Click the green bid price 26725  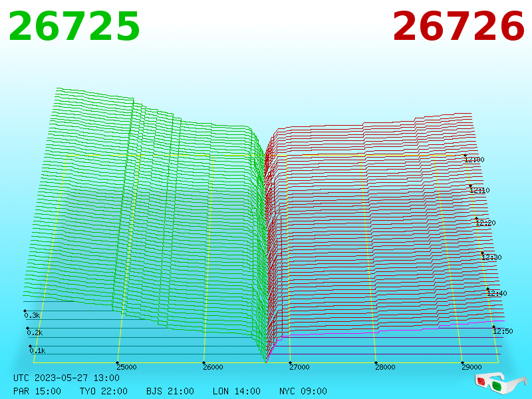pyautogui.click(x=74, y=27)
